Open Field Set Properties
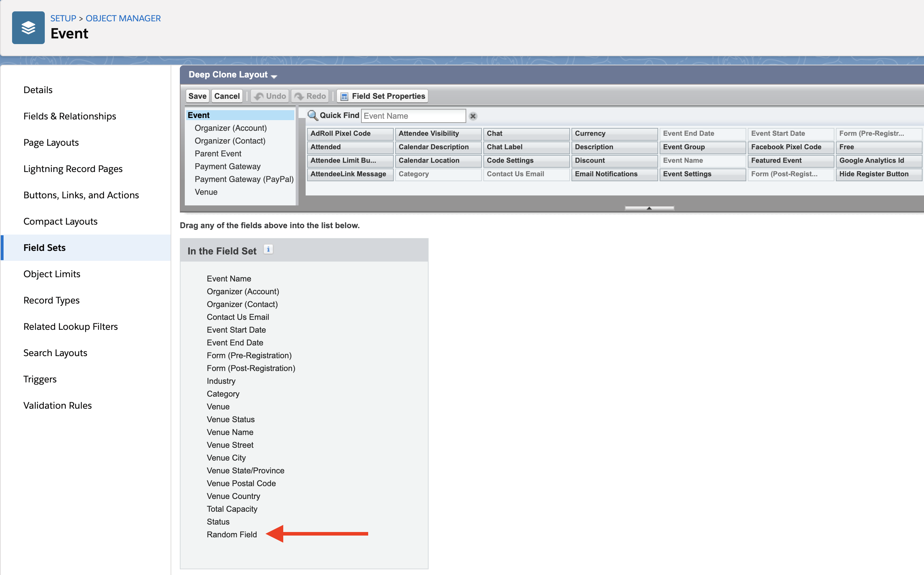 pos(382,96)
